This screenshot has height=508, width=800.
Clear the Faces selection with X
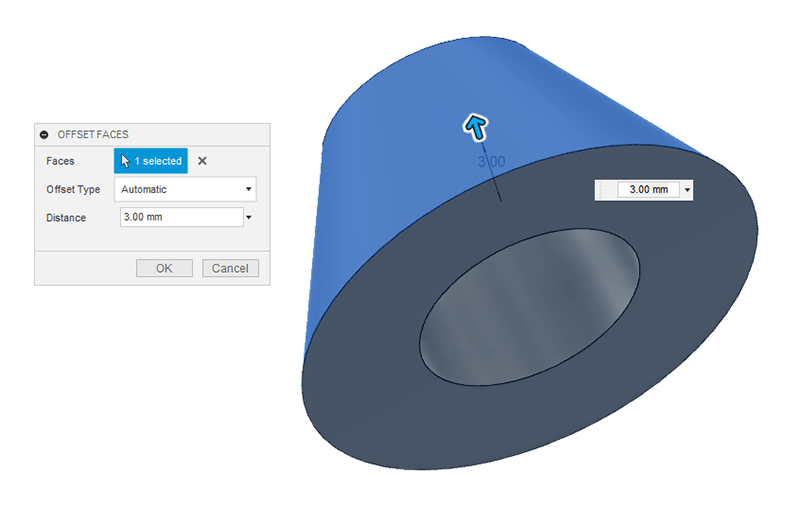tap(202, 161)
